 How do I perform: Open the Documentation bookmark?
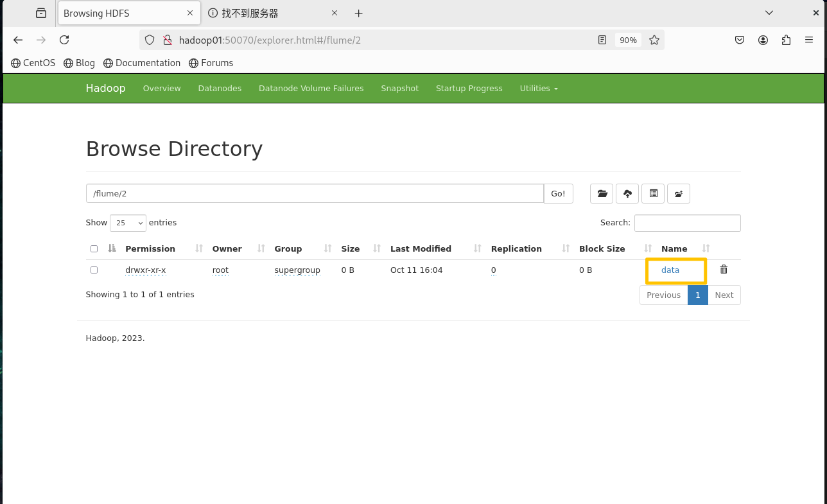click(x=142, y=63)
